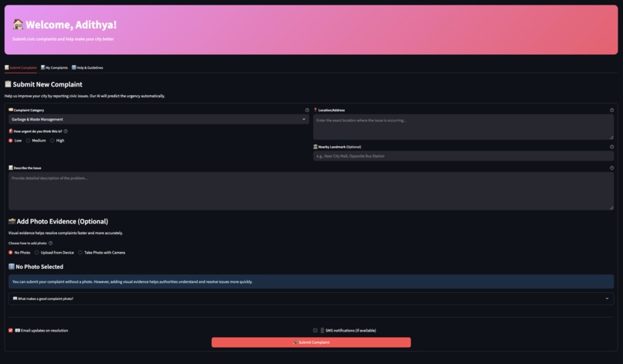Click the Submit Complaint button
This screenshot has width=623, height=364.
click(x=311, y=342)
